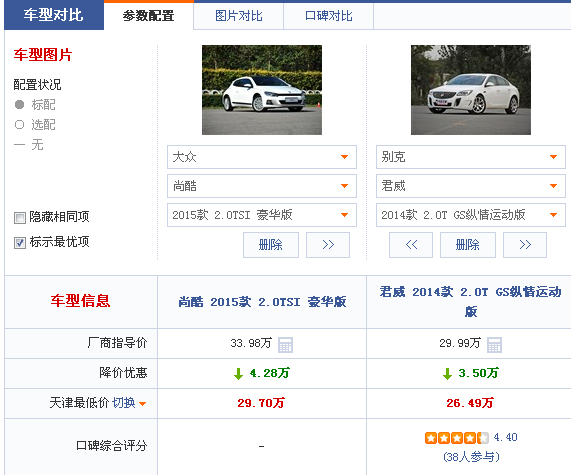Switch to the 口碑对比 tab
This screenshot has height=475, width=571.
point(328,16)
